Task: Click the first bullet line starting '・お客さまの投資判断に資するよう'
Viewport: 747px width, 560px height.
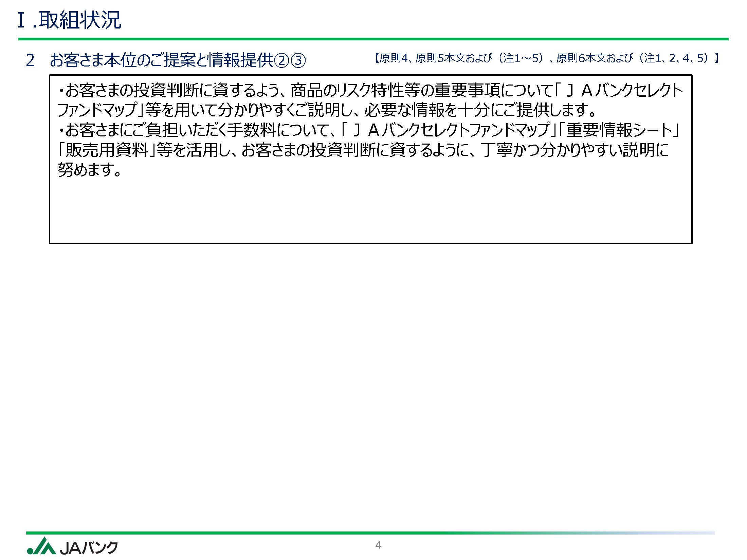Action: [x=370, y=90]
